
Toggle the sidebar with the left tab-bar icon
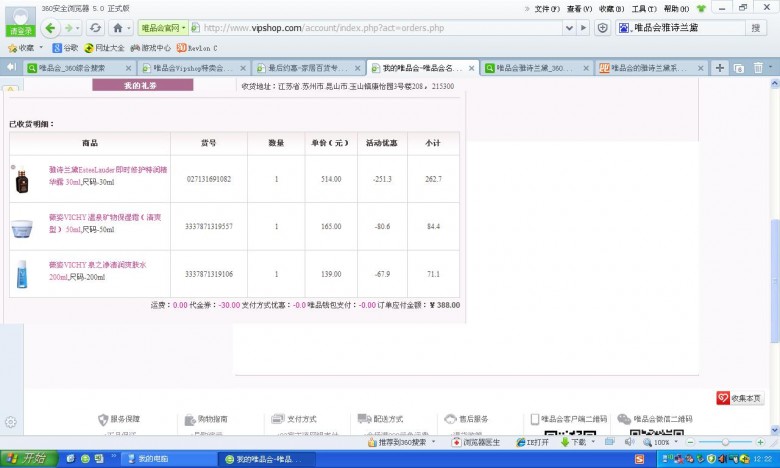click(11, 67)
